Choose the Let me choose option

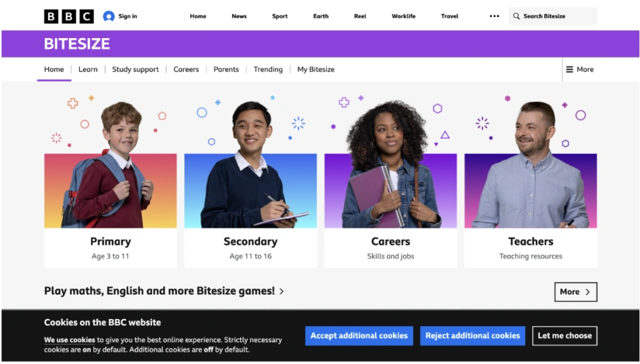(x=565, y=336)
